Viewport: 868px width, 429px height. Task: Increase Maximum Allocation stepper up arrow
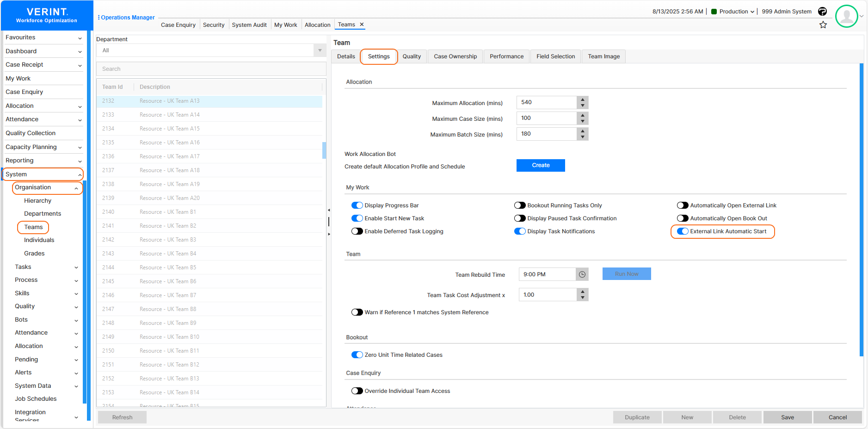pos(583,99)
